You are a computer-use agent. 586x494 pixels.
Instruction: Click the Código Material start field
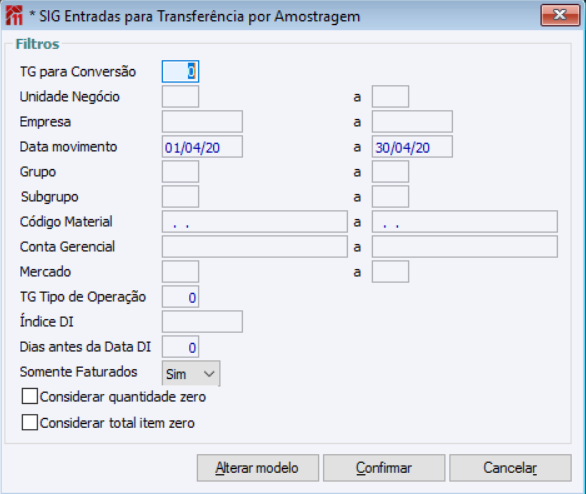255,222
